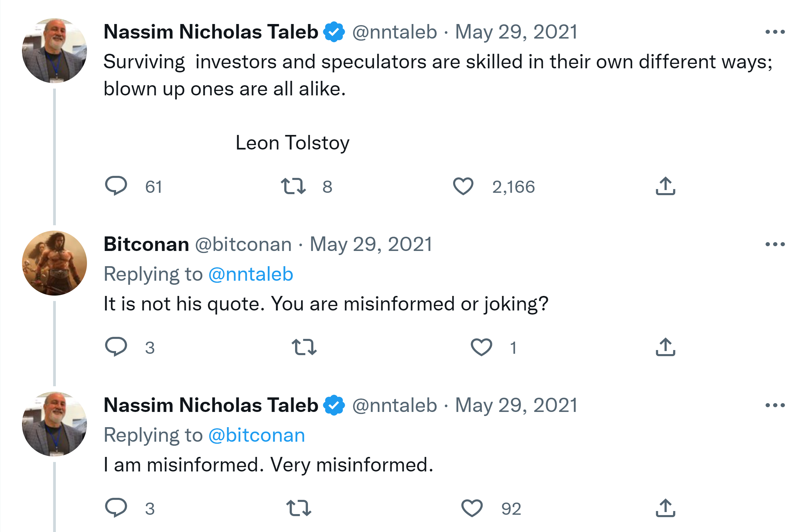
Task: Like the tweet with 2,166 likes
Action: (x=463, y=186)
